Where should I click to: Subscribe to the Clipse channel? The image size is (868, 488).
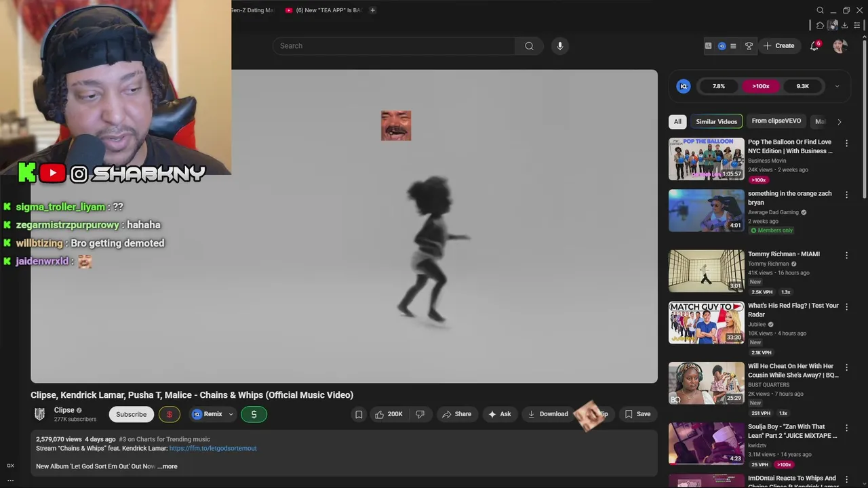coord(131,414)
